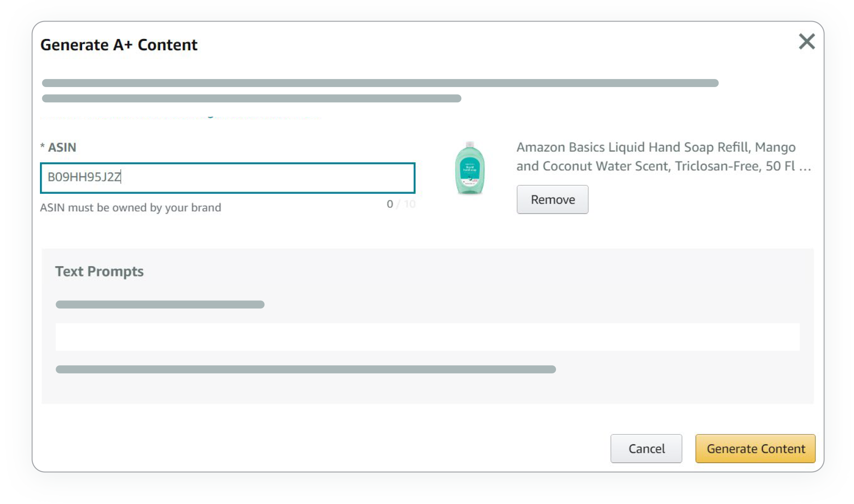This screenshot has width=854, height=504.
Task: Click the ASIN field label
Action: [x=58, y=147]
